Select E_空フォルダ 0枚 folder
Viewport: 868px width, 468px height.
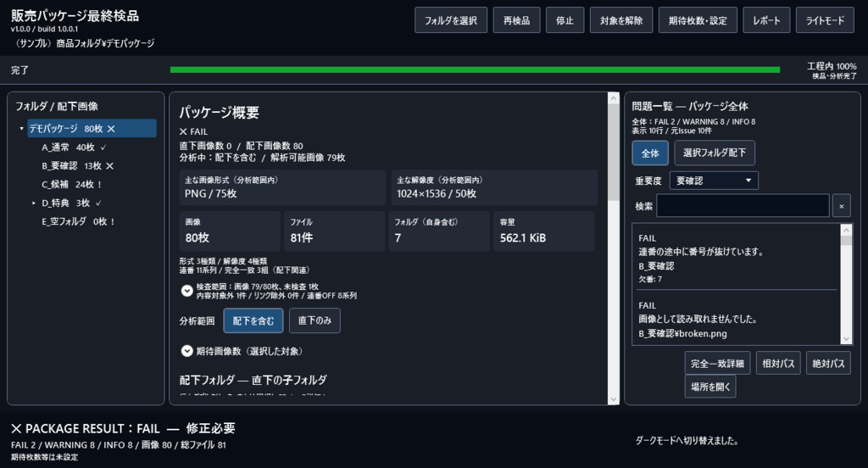click(75, 221)
